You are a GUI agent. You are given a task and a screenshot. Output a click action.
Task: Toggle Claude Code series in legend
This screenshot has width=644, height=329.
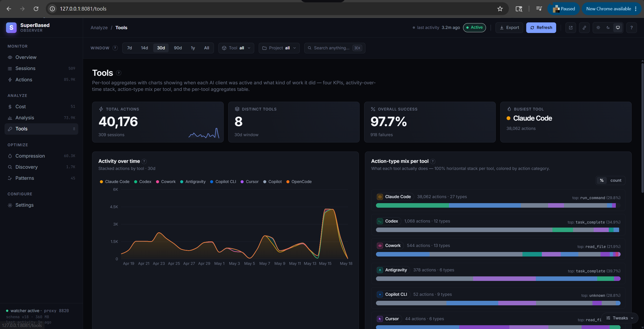pyautogui.click(x=115, y=182)
